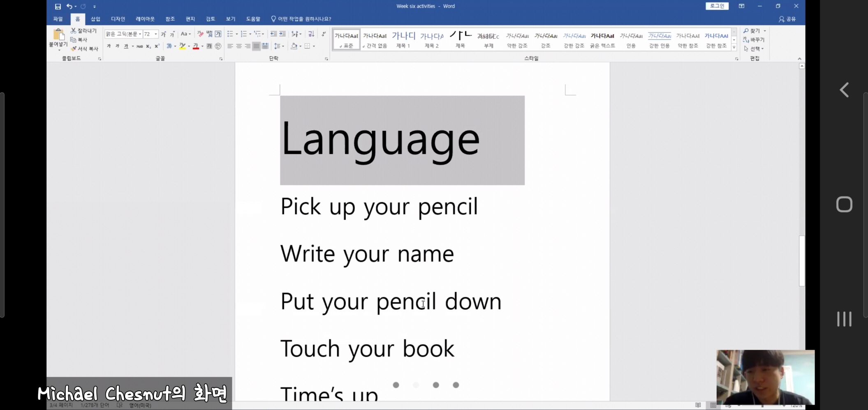The height and width of the screenshot is (410, 868).
Task: Click the red font color swatch
Action: [196, 46]
